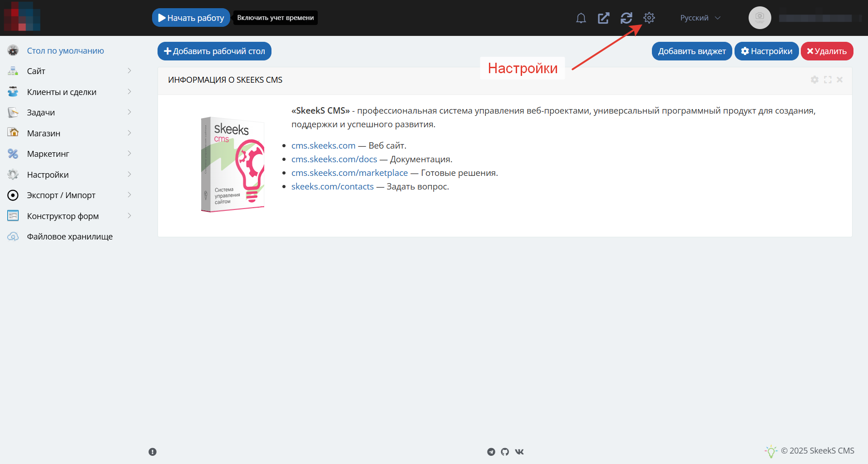
Task: Expand the info widget to fullscreen
Action: click(828, 80)
